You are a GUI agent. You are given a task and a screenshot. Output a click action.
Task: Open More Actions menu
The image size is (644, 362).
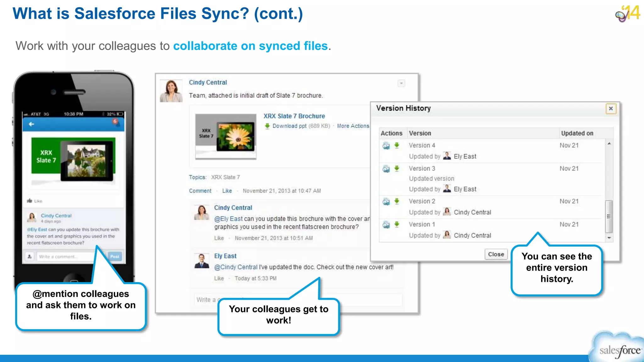click(353, 126)
